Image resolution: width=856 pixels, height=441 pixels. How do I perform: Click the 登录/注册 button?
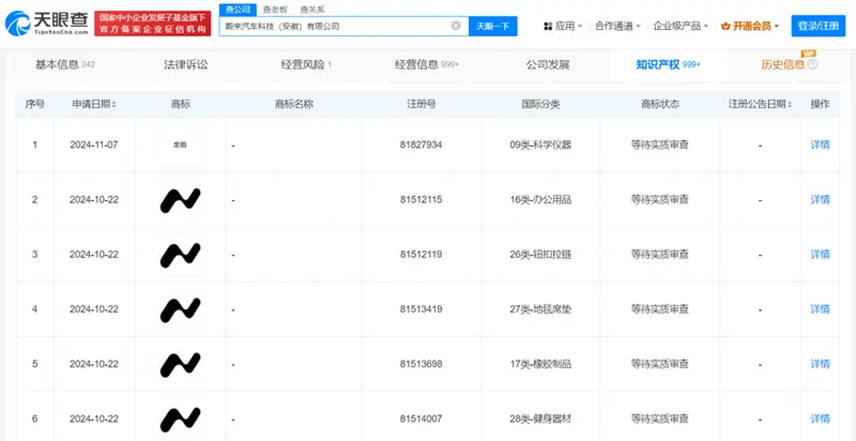[819, 26]
